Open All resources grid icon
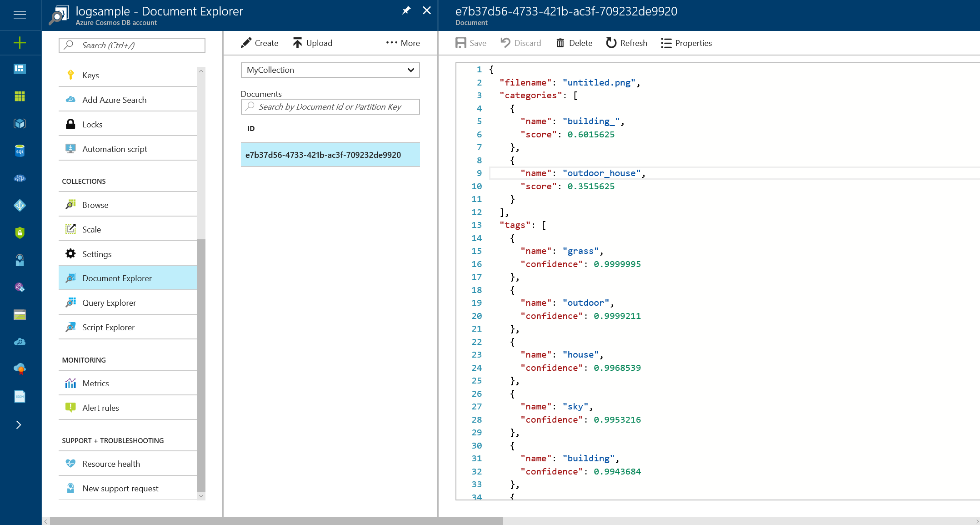Screen dimensions: 980x525 pos(20,96)
